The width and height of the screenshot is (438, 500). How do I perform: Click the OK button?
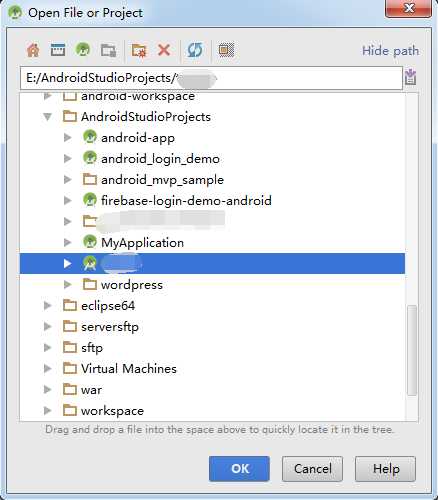239,469
